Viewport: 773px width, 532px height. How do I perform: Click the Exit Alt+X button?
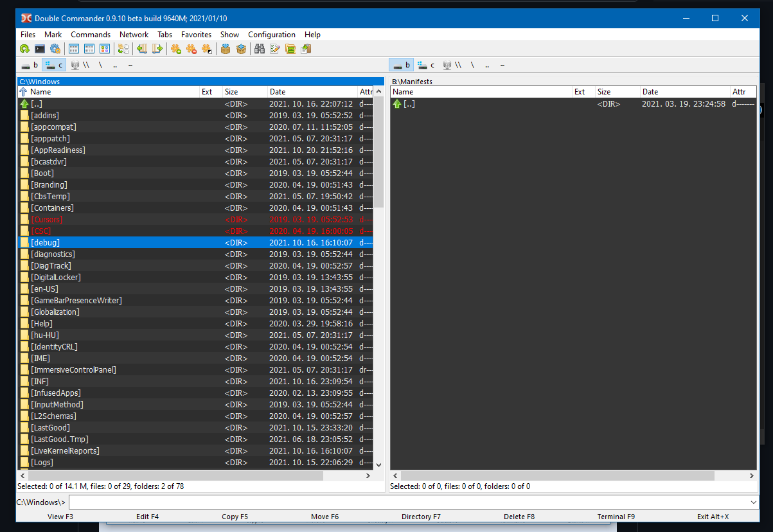(x=713, y=517)
